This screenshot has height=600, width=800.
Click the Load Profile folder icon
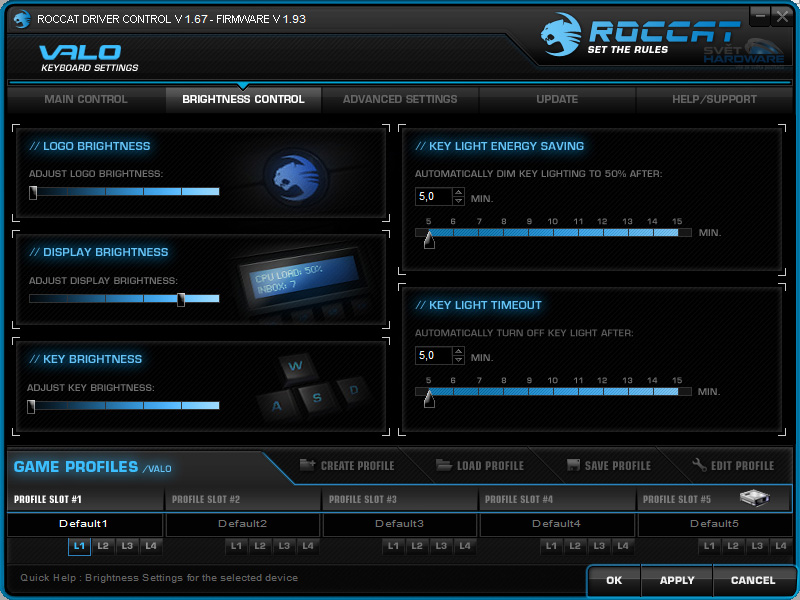444,465
